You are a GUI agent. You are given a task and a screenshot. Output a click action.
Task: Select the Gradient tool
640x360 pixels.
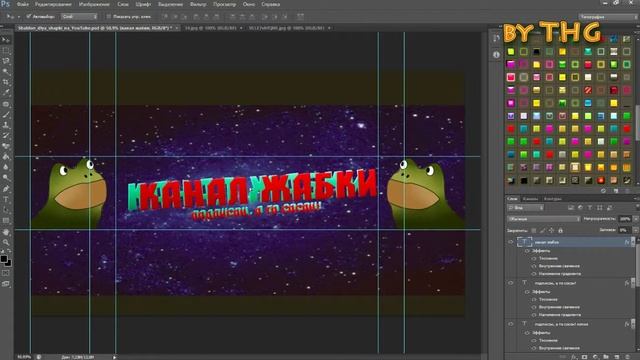6,157
